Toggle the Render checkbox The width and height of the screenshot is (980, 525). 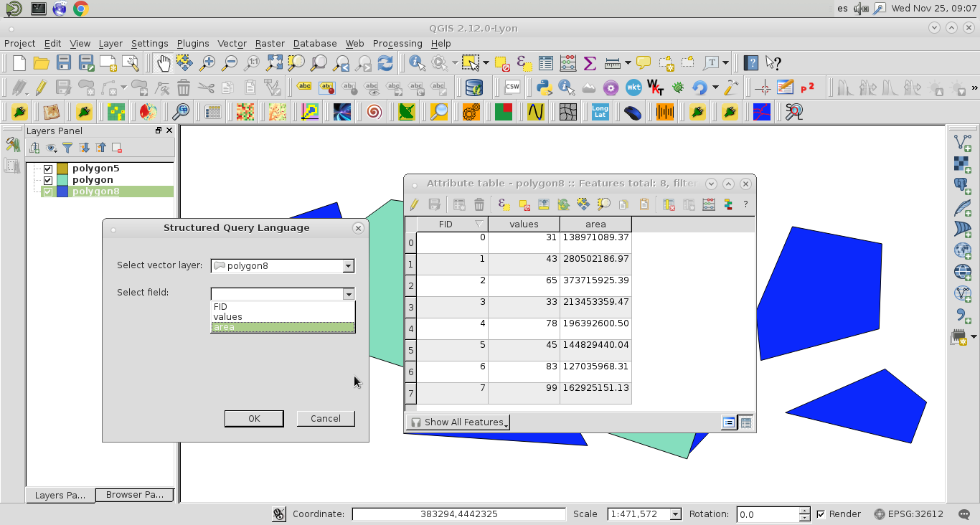tap(821, 514)
